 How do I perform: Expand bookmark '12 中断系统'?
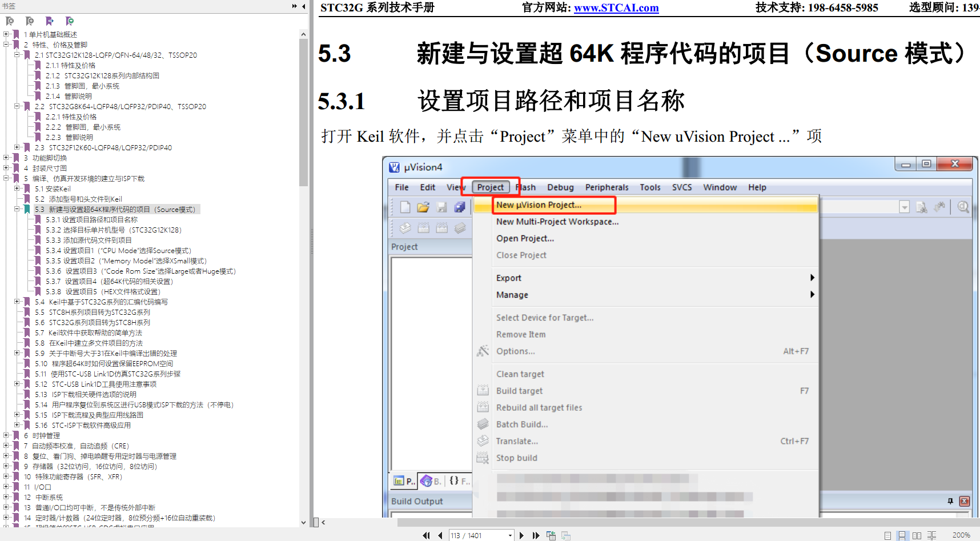6,498
